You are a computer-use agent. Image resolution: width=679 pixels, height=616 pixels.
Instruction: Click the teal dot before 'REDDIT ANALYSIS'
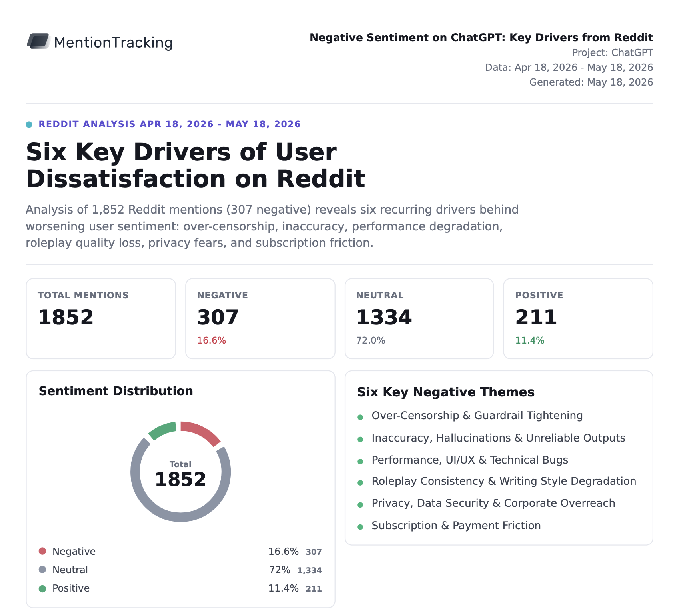pyautogui.click(x=29, y=124)
